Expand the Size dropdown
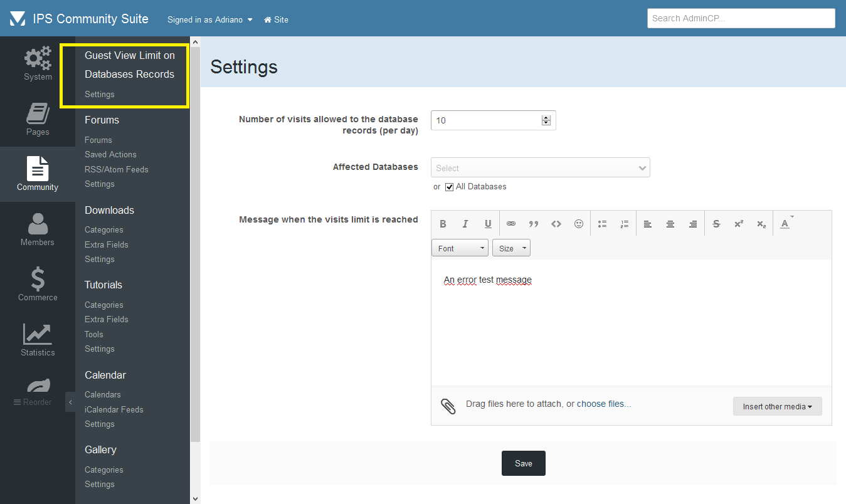 coord(510,248)
